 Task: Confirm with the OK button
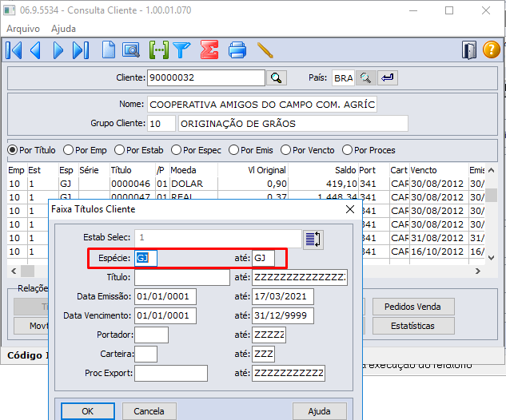87,411
